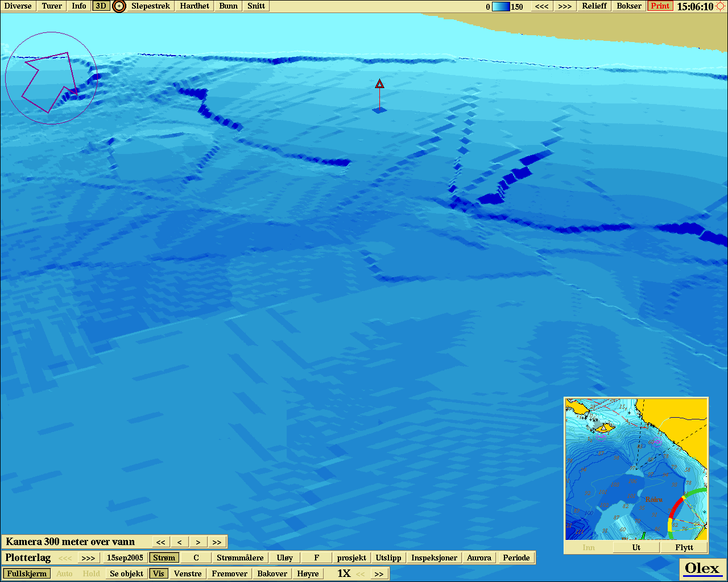Click the circular center-on-ship icon
728x582 pixels.
[x=119, y=6]
